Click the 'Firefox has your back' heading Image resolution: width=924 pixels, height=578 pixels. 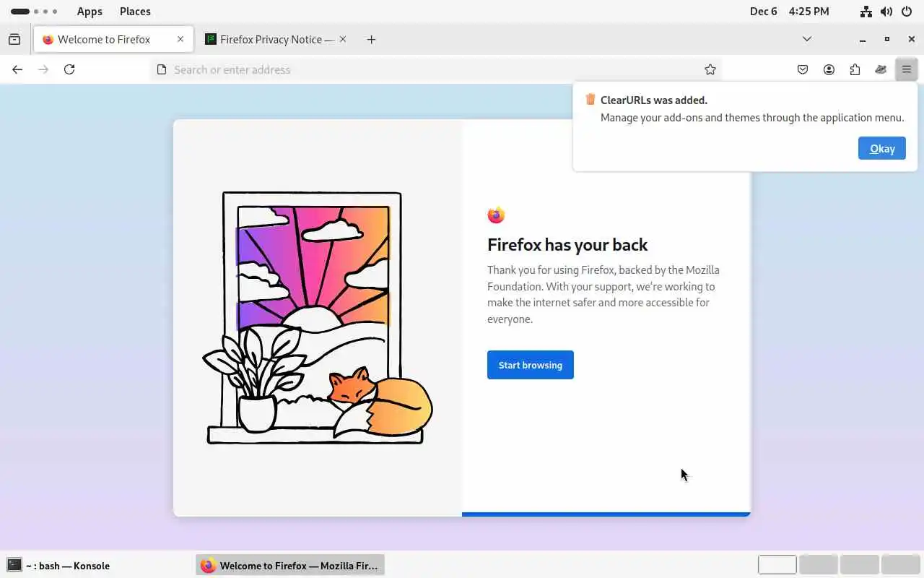(x=567, y=245)
